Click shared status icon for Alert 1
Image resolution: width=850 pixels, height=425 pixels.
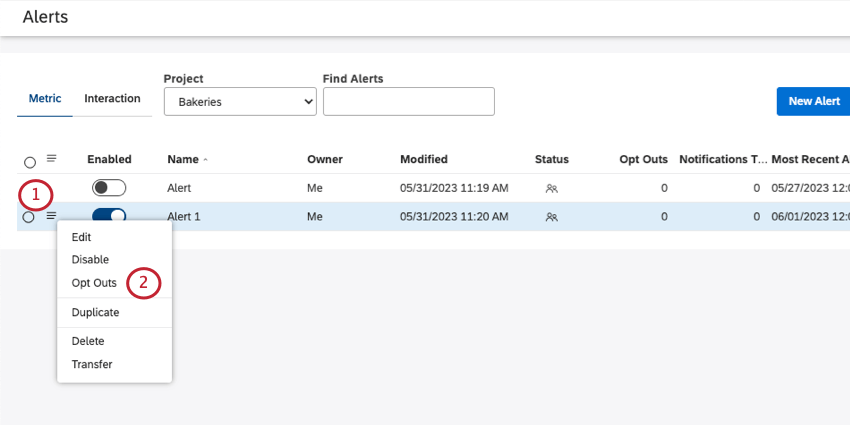551,216
